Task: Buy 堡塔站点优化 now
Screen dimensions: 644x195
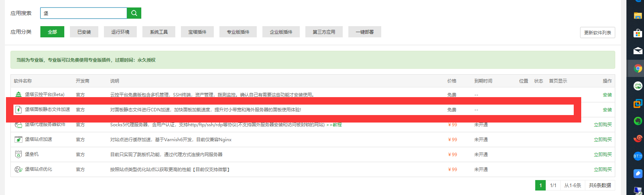Action: point(603,170)
